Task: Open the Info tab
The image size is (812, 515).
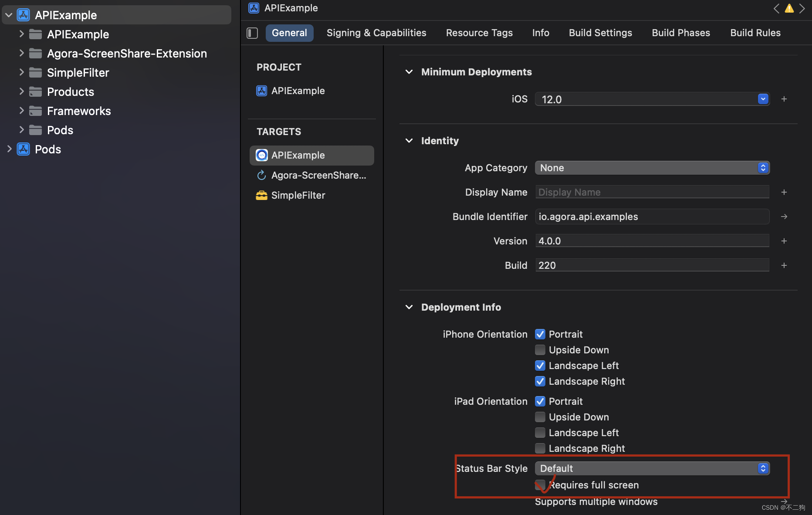Action: (541, 33)
